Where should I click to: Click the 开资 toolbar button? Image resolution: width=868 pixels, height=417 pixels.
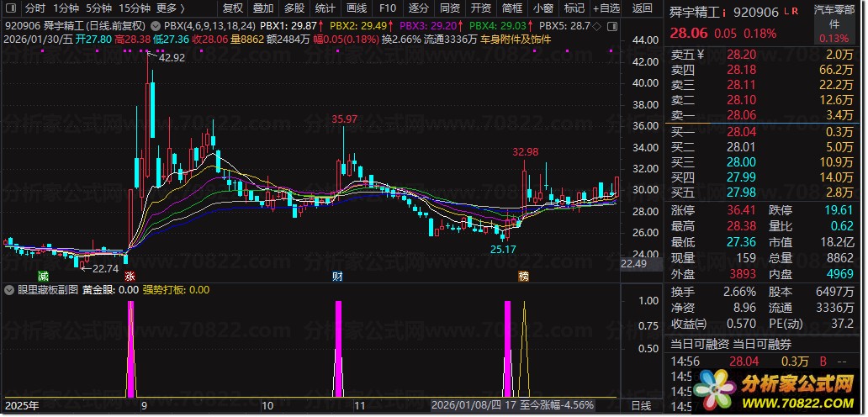tap(480, 8)
